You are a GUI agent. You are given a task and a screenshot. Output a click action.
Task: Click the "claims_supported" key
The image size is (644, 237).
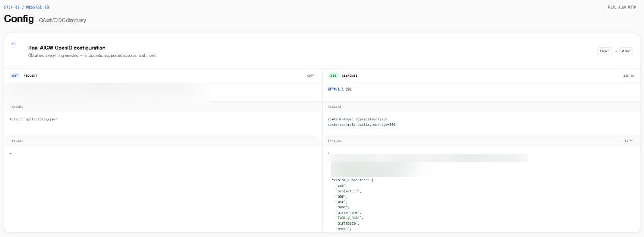351,180
